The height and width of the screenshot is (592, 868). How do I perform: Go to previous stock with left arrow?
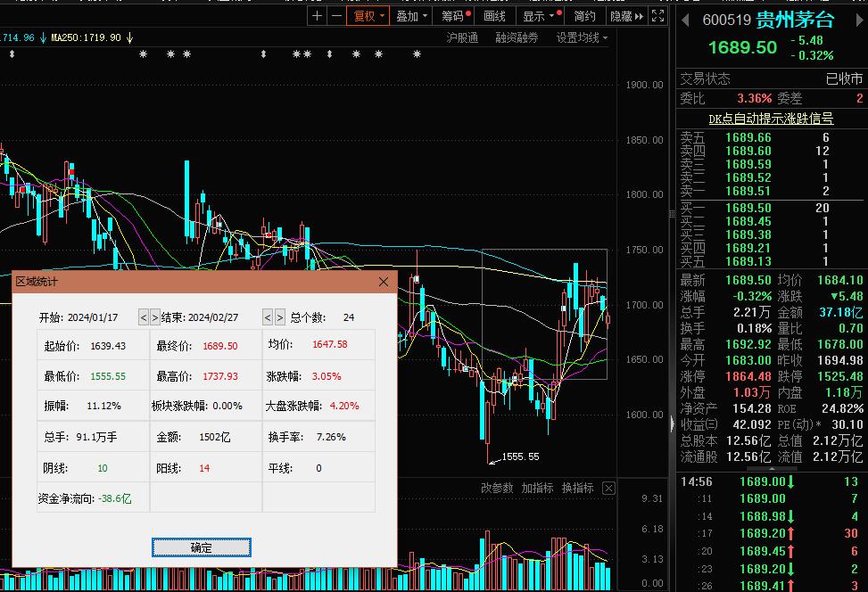[x=685, y=20]
